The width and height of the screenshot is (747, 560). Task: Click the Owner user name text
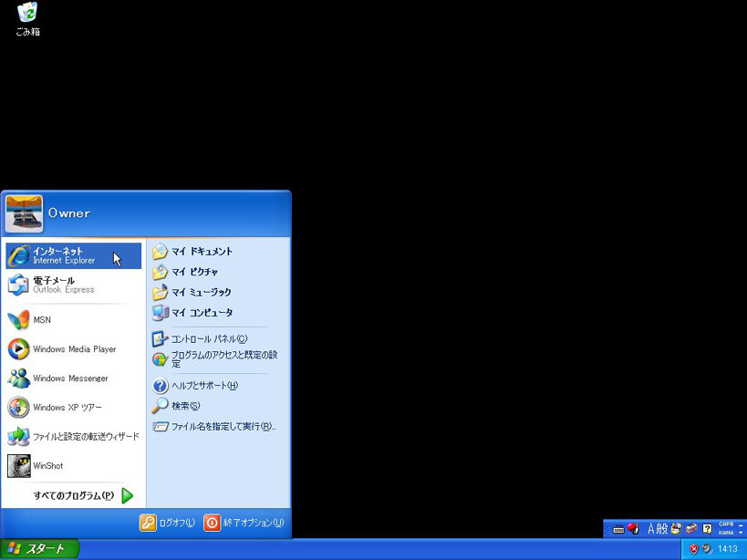[69, 213]
